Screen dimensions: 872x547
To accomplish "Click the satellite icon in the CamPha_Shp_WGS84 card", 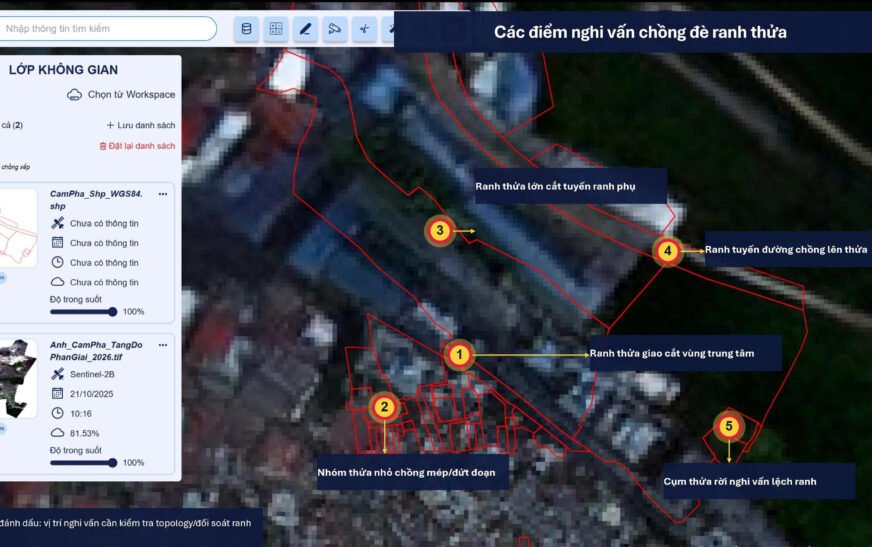I will [57, 223].
